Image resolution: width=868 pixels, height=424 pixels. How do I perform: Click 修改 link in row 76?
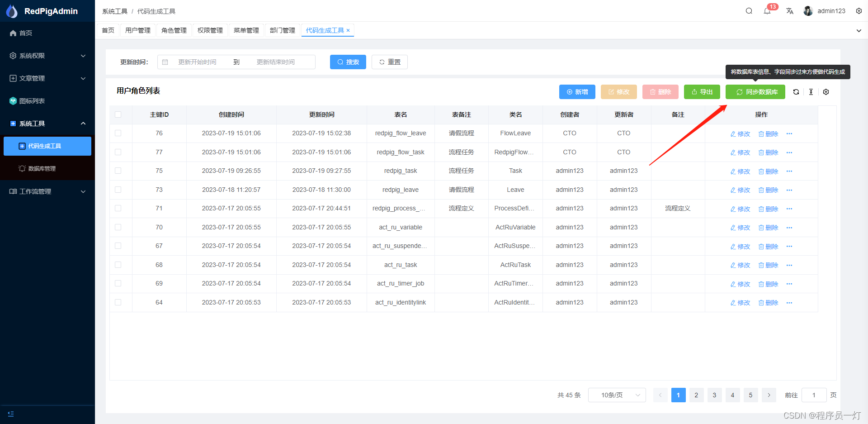[x=741, y=133]
